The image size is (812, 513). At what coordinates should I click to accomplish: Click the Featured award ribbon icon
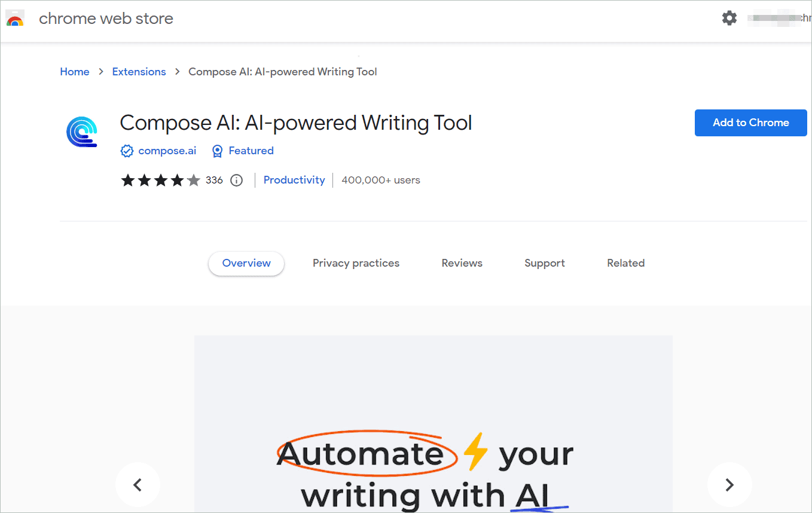coord(218,151)
